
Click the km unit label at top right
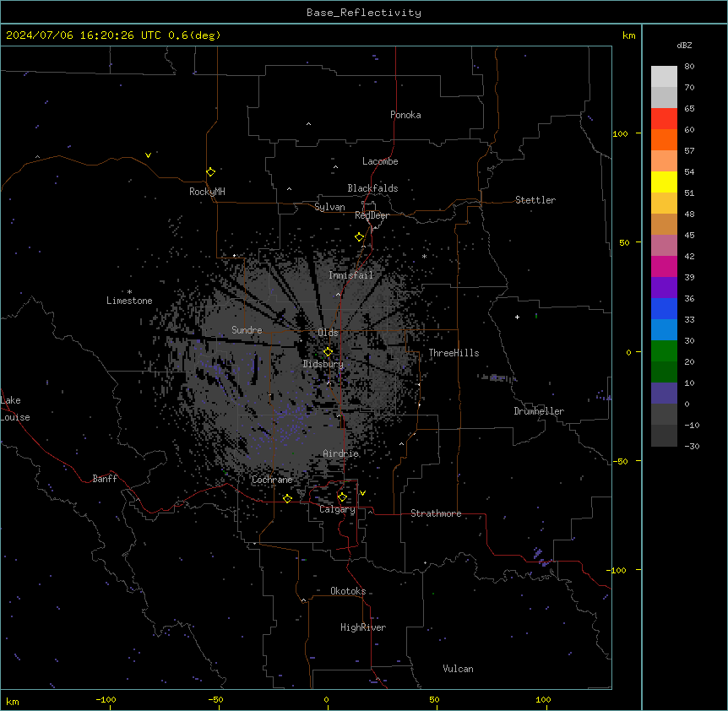click(x=628, y=35)
